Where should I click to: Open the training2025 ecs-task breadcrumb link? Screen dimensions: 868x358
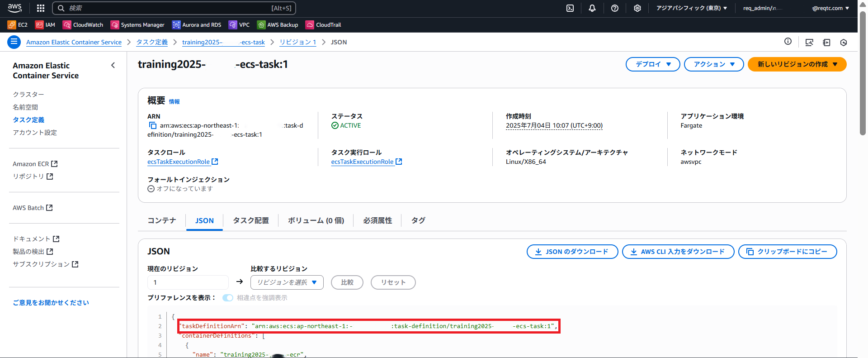click(x=223, y=42)
